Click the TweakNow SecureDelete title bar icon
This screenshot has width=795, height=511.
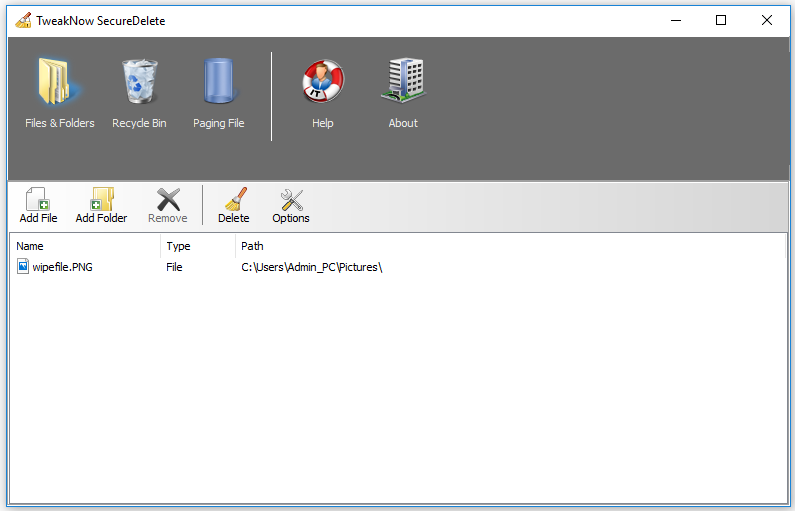(x=23, y=20)
